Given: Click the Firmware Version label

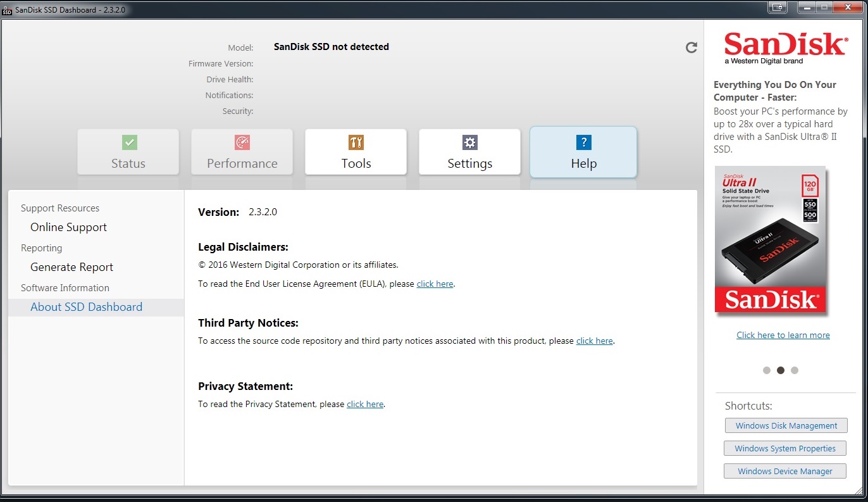Looking at the screenshot, I should click(221, 64).
